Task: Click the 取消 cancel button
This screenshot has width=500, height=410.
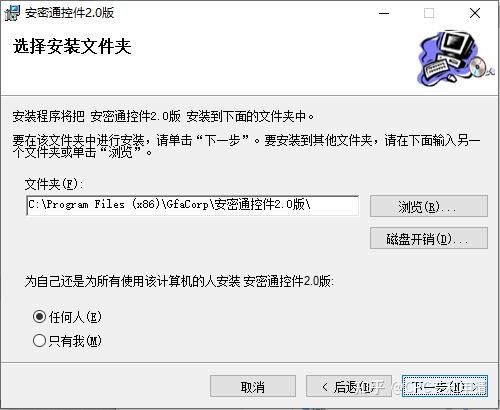Action: (x=253, y=386)
